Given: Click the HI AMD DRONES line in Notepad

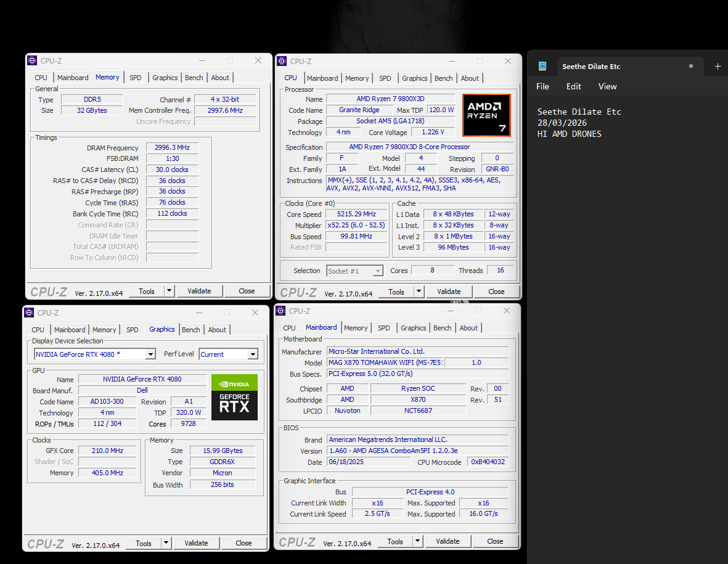Looking at the screenshot, I should [569, 134].
